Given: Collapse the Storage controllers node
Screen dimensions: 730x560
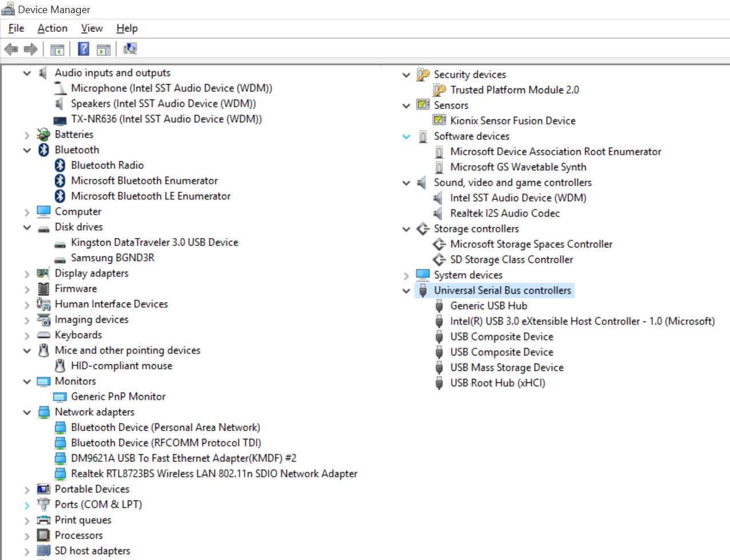Looking at the screenshot, I should [406, 229].
